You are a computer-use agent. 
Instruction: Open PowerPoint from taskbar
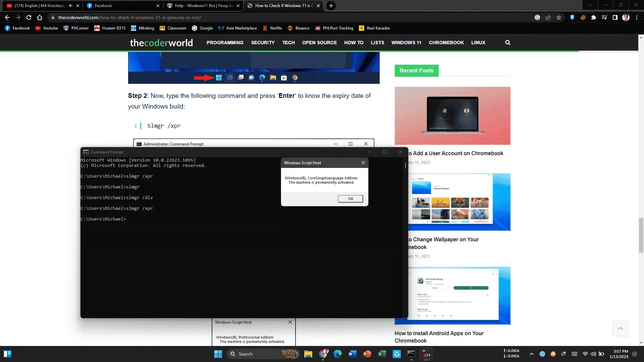tap(367, 354)
